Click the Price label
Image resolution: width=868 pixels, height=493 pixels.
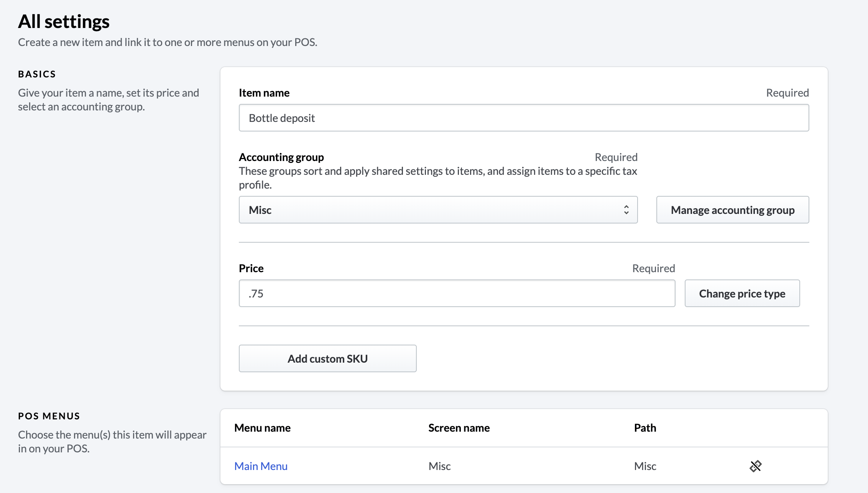[x=251, y=268]
